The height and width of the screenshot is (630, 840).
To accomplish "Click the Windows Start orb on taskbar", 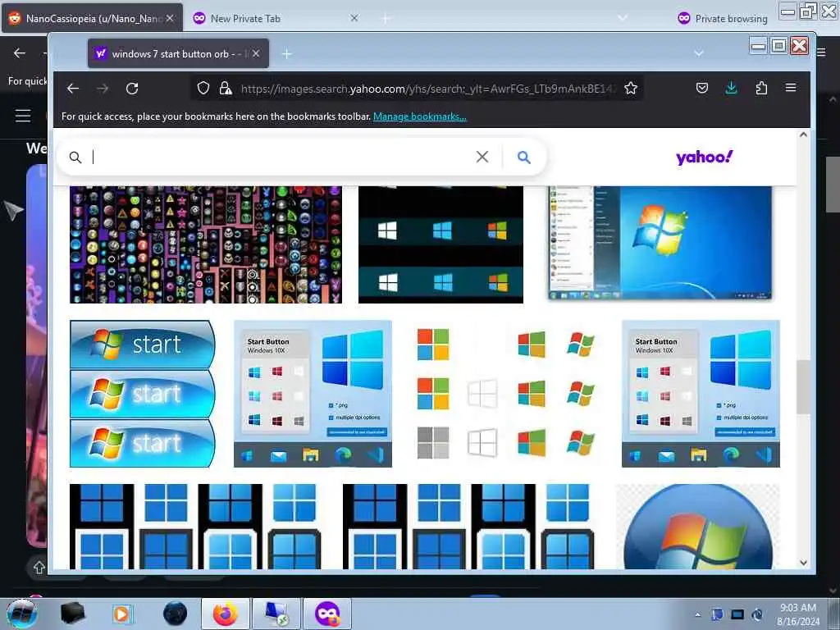I will [22, 614].
